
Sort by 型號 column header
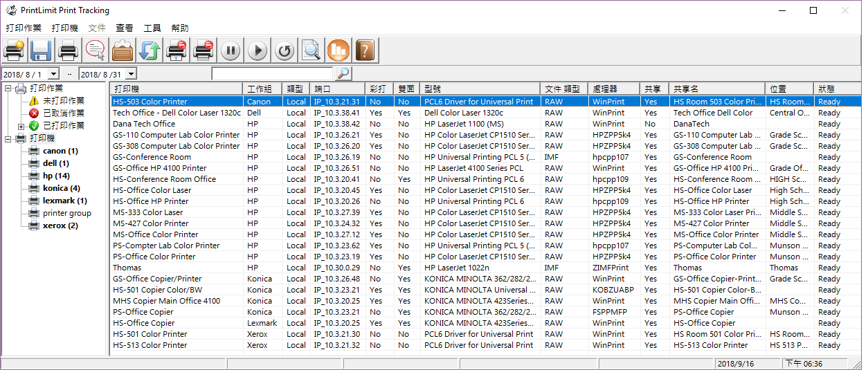tap(480, 89)
